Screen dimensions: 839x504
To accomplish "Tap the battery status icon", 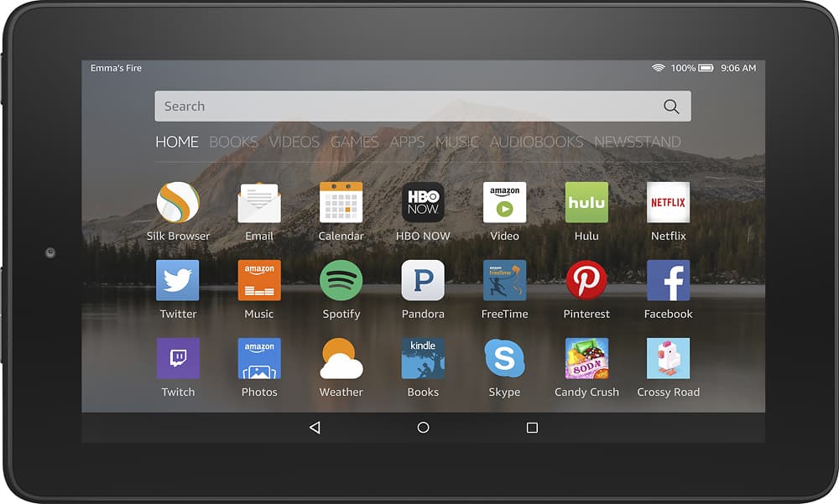I will coord(706,68).
